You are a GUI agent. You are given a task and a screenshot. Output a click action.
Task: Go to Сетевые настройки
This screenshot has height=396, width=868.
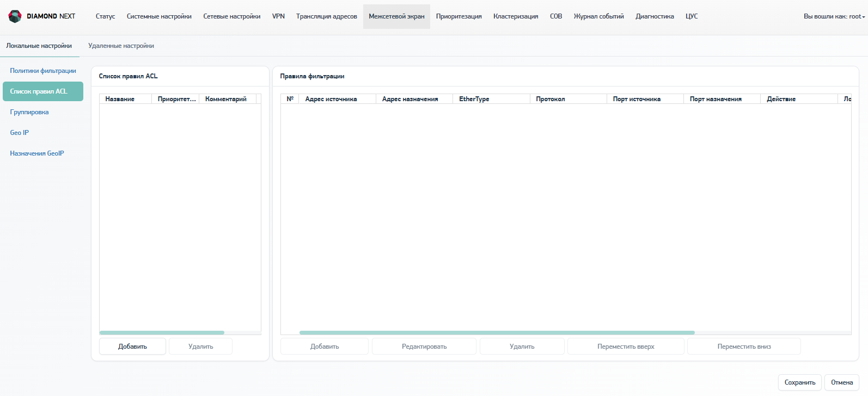(x=232, y=16)
